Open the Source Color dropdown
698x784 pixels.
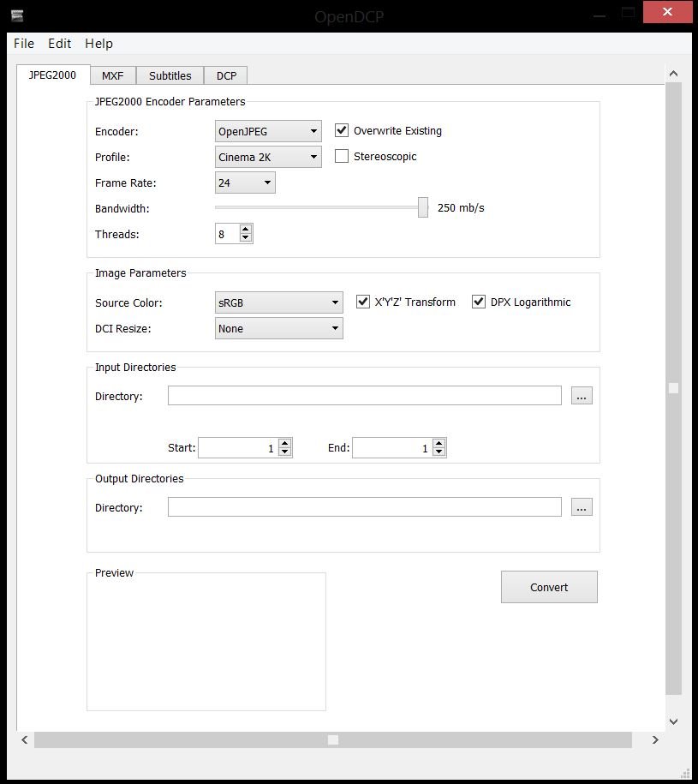click(279, 302)
